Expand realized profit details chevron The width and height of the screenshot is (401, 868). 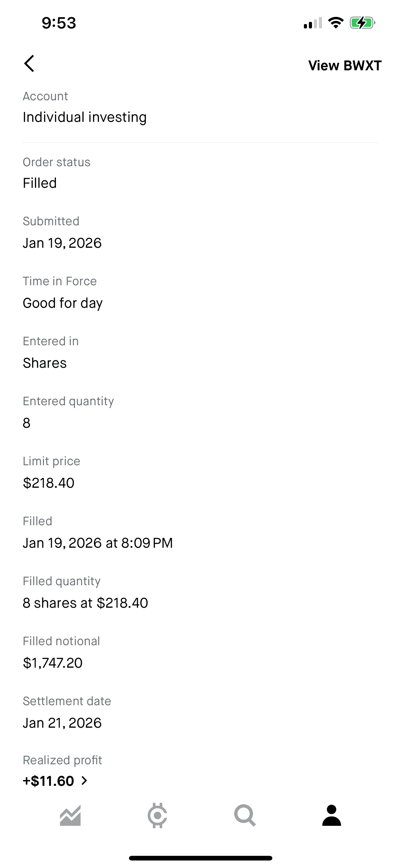click(85, 781)
